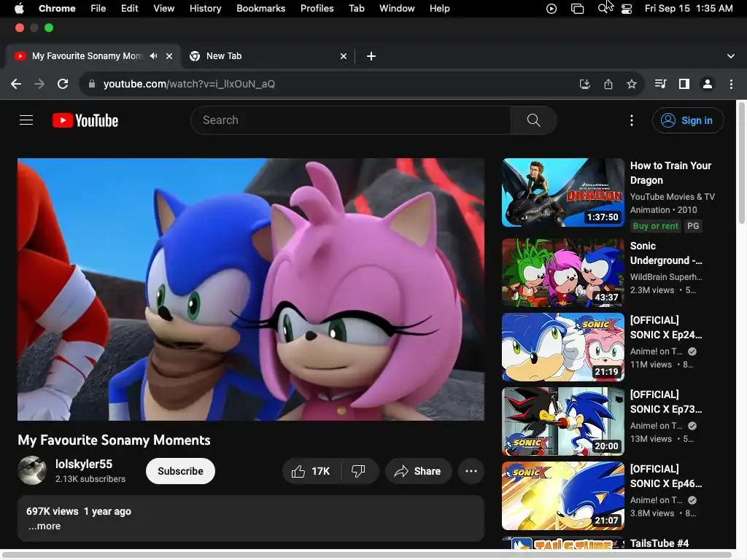Switch to the New Tab tab
This screenshot has width=747, height=560.
tap(268, 55)
